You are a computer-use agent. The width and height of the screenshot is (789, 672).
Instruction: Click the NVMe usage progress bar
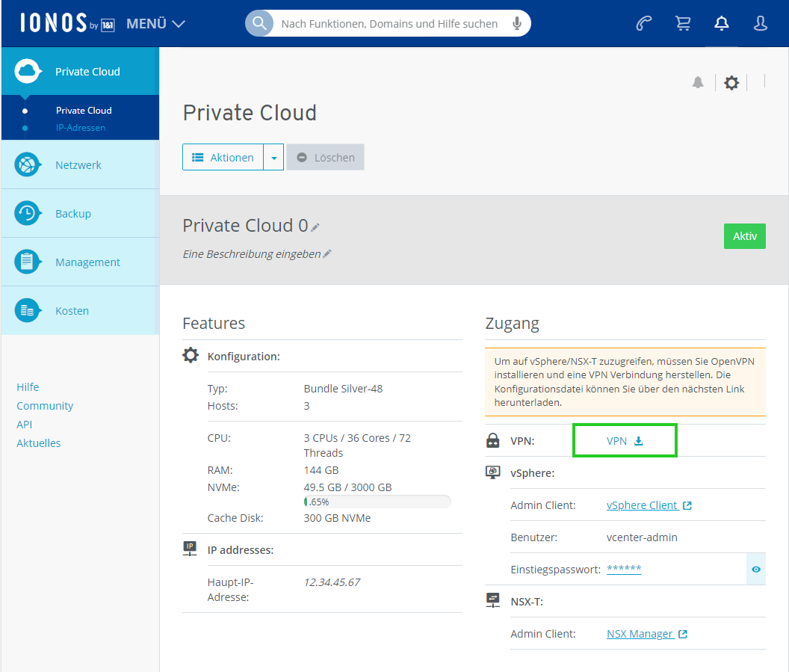pos(377,502)
